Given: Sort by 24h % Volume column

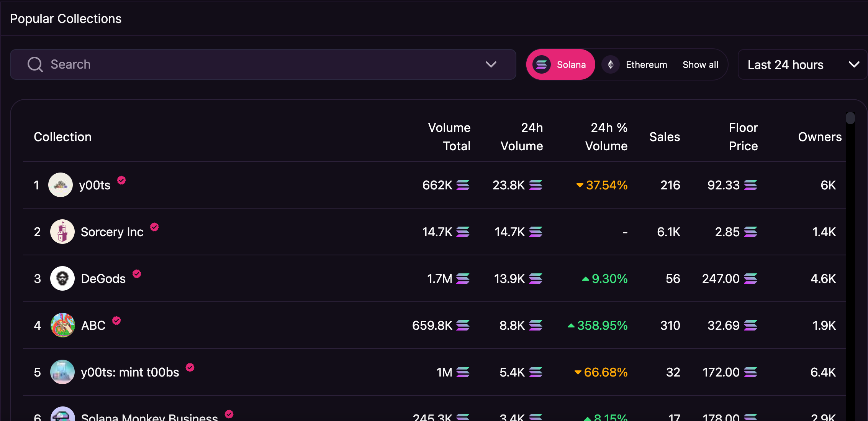Looking at the screenshot, I should [x=606, y=137].
